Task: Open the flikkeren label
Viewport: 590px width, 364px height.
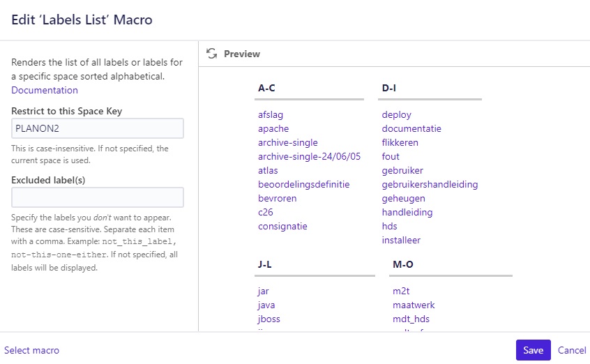Action: [x=400, y=143]
